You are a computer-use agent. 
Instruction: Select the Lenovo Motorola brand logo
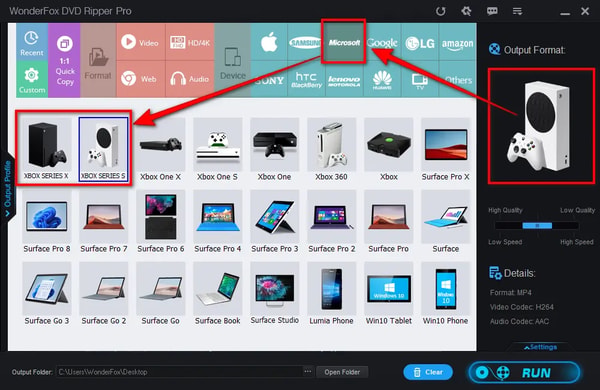coord(344,80)
